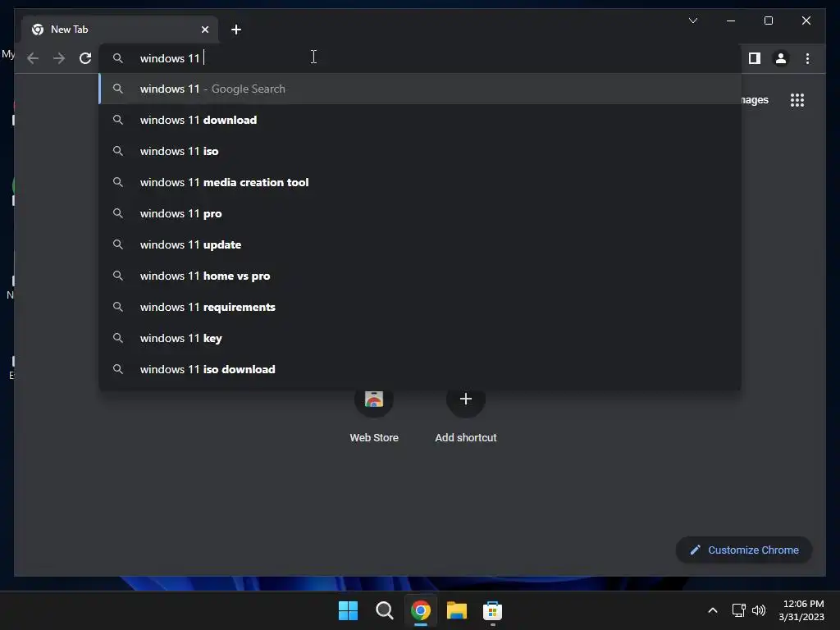840x630 pixels.
Task: Go forward using the forward arrow
Action: tap(59, 58)
